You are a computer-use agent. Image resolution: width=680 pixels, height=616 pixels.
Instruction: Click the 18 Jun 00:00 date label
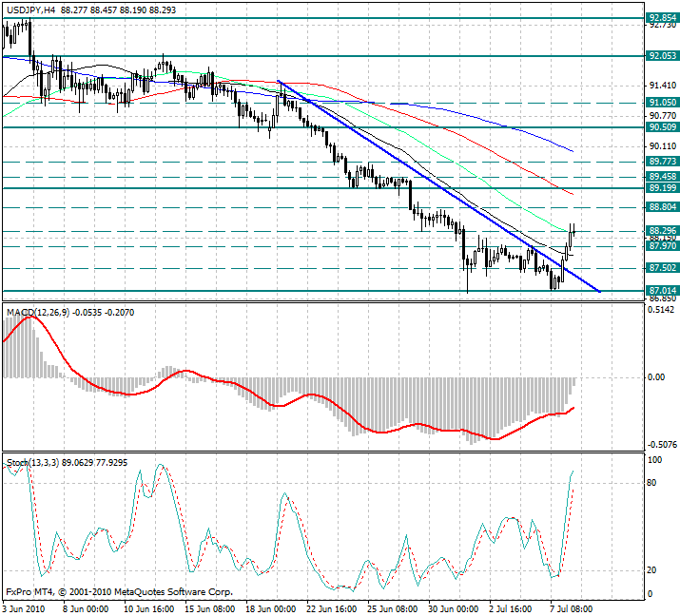(270, 607)
